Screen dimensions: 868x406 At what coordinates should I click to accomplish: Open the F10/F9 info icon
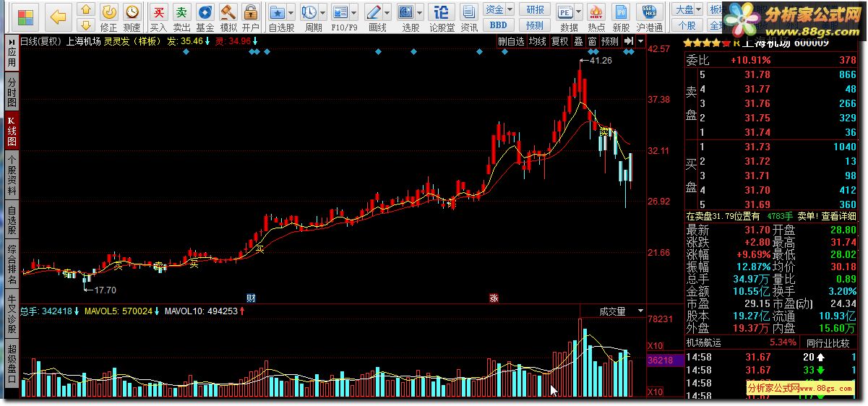(340, 12)
